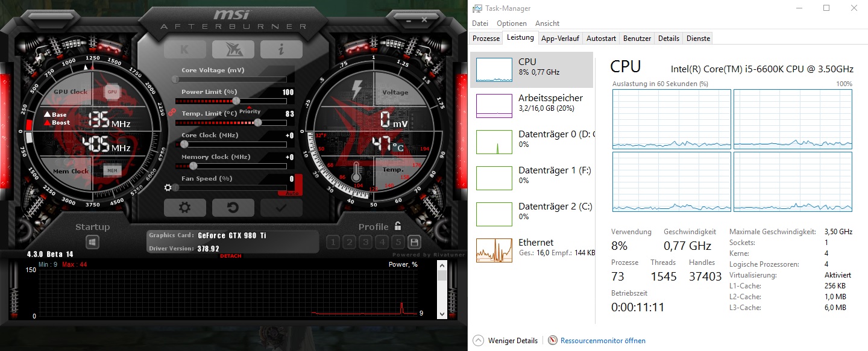The height and width of the screenshot is (351, 868).
Task: Click the fan speed user-define gear icon
Action: tap(168, 187)
